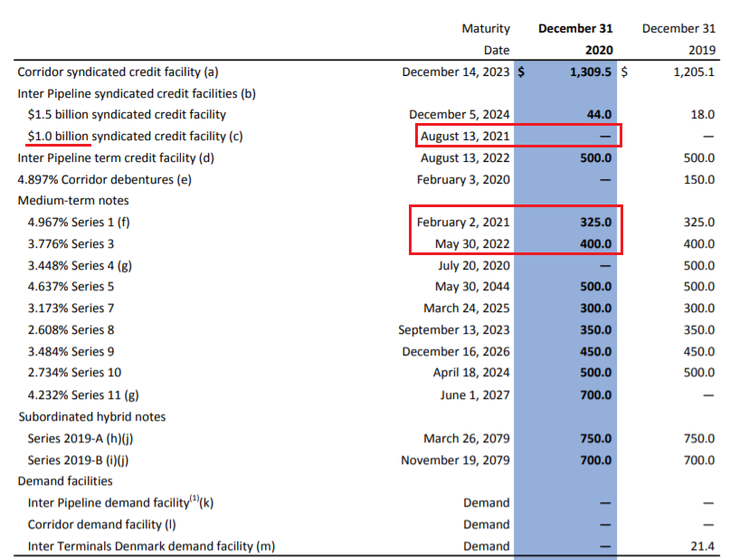Viewport: 749px width, 560px height.
Task: Click '4.232% Series 11 (g)' label
Action: coord(83,395)
